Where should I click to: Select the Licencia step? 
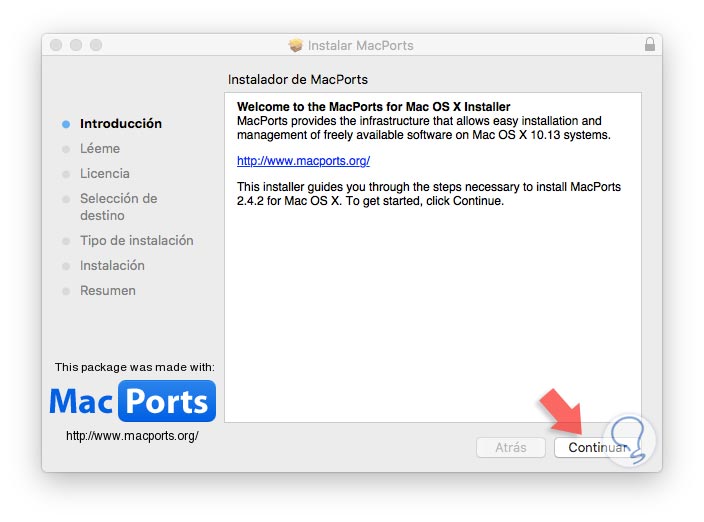pos(105,173)
